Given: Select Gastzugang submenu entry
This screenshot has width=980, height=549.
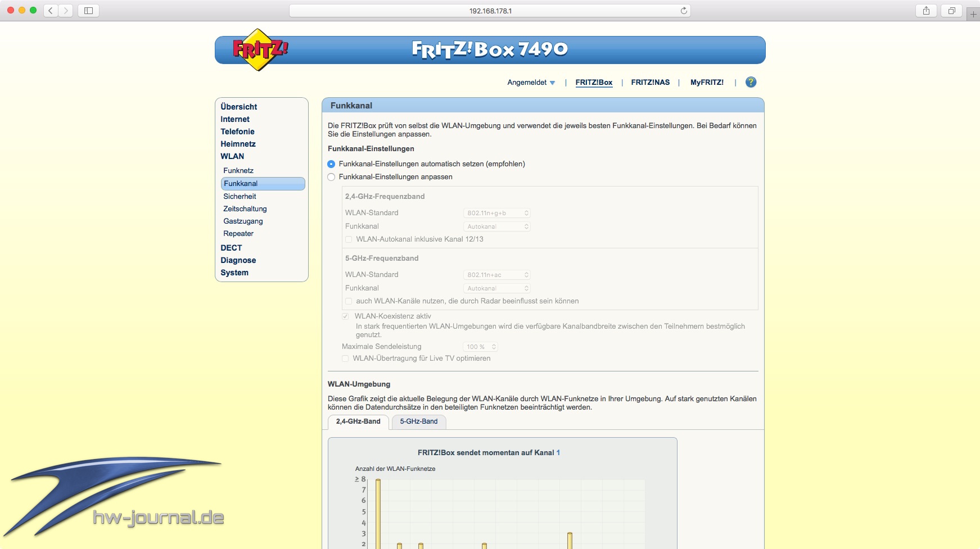Looking at the screenshot, I should pyautogui.click(x=243, y=221).
